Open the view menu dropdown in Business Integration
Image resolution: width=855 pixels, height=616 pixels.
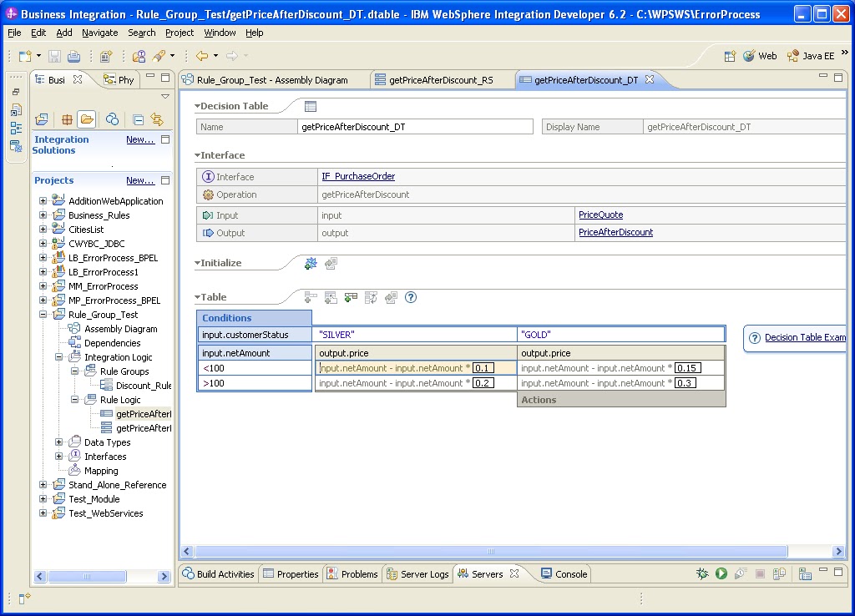click(x=165, y=97)
